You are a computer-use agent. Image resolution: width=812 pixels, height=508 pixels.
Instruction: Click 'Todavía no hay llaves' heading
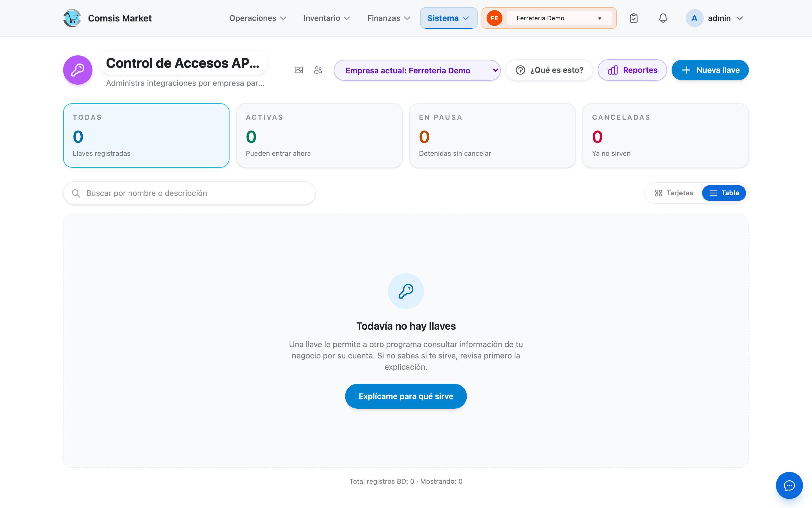point(406,326)
